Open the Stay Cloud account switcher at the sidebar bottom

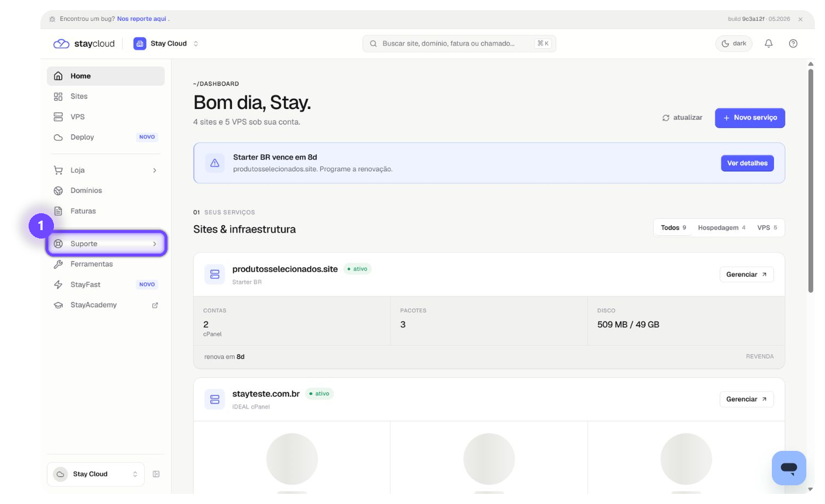[x=95, y=474]
